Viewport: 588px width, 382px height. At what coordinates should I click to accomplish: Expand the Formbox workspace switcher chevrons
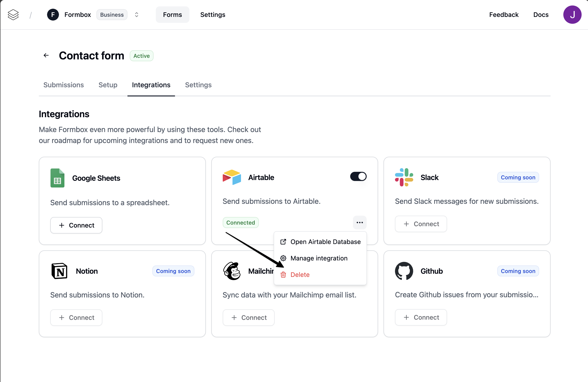[136, 15]
